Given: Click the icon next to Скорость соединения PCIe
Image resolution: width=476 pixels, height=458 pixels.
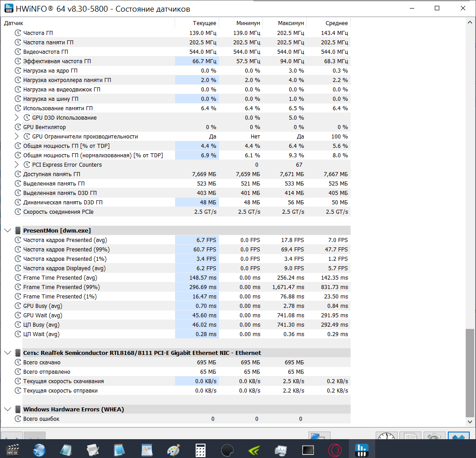Looking at the screenshot, I should 18,212.
